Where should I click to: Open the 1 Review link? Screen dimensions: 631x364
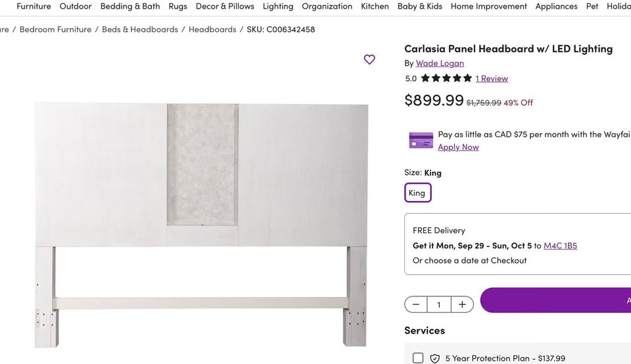(492, 78)
